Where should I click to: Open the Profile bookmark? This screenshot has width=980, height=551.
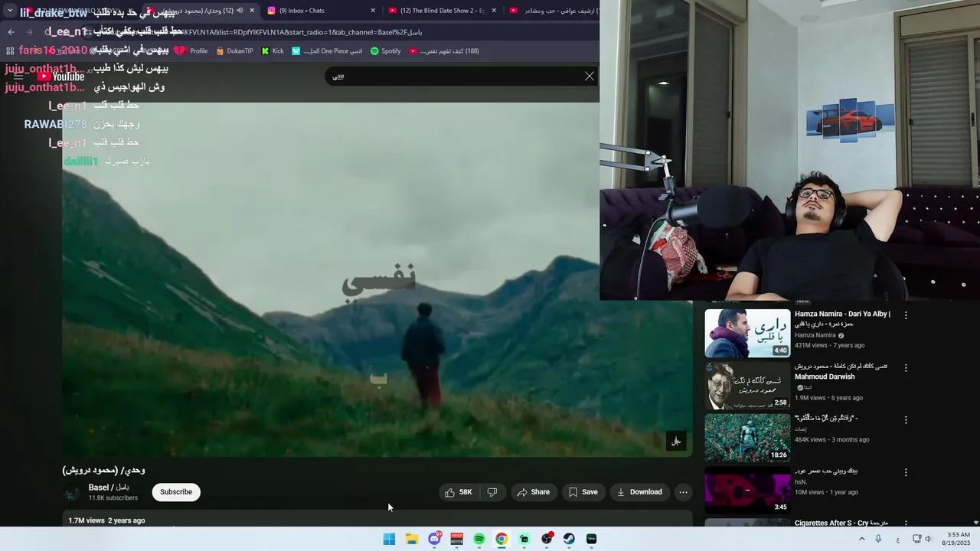[191, 51]
